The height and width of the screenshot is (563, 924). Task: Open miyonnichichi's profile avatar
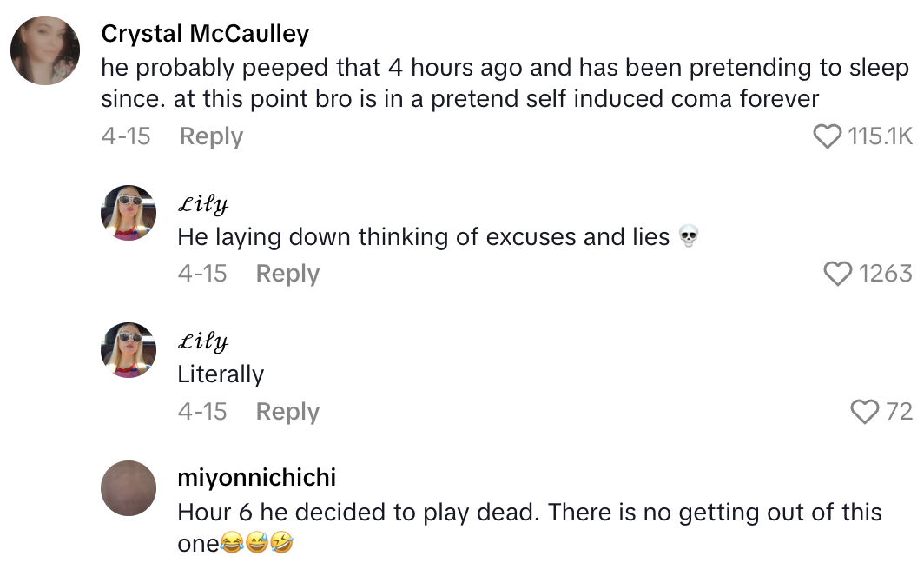[x=129, y=487]
